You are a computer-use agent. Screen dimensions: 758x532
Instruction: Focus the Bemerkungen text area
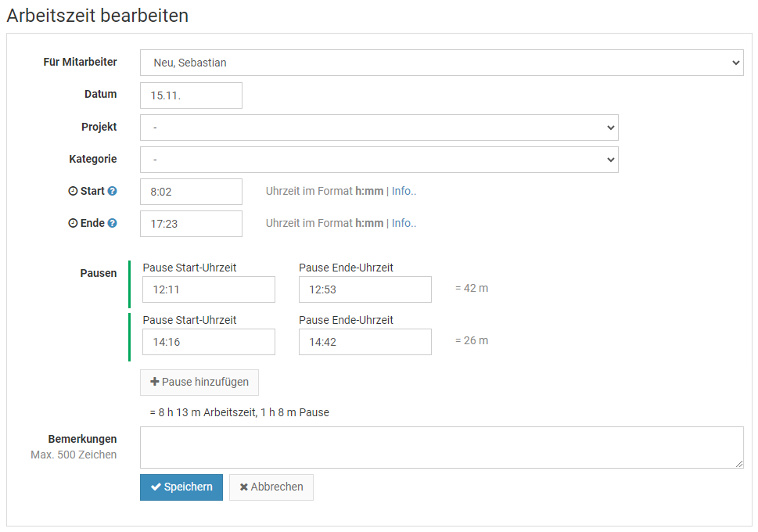pos(441,448)
